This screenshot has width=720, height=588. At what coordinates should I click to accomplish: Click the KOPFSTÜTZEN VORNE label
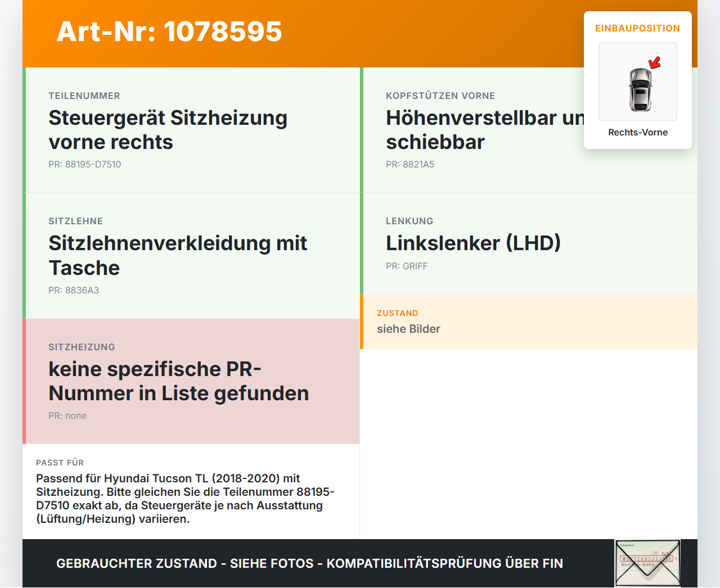440,96
